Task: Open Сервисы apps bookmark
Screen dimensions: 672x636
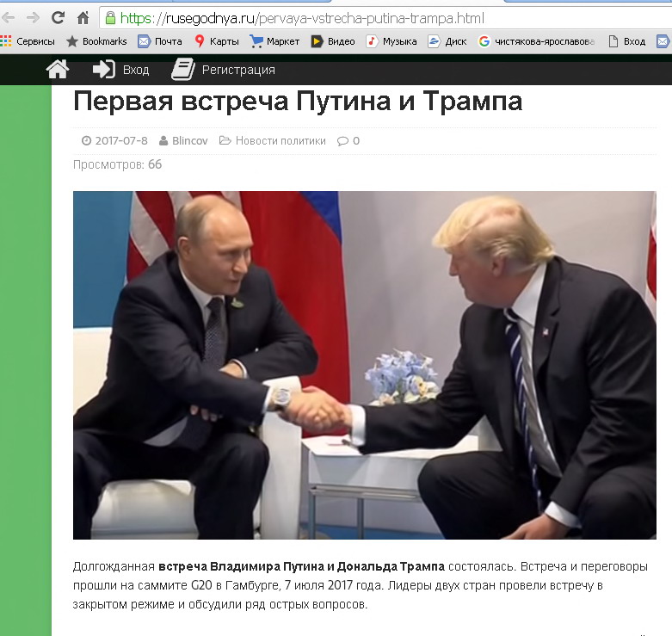Action: coord(28,41)
